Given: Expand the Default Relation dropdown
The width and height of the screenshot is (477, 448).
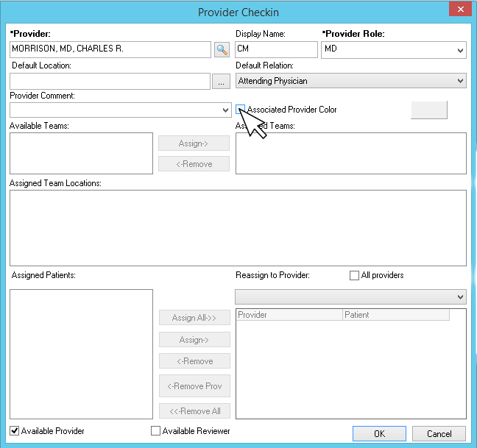Looking at the screenshot, I should tap(460, 81).
